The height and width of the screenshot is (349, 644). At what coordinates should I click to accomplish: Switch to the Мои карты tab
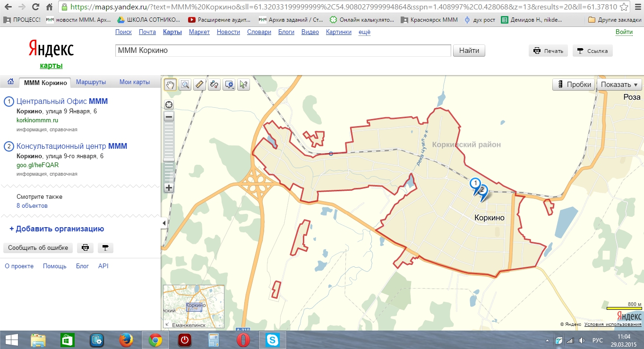[135, 82]
